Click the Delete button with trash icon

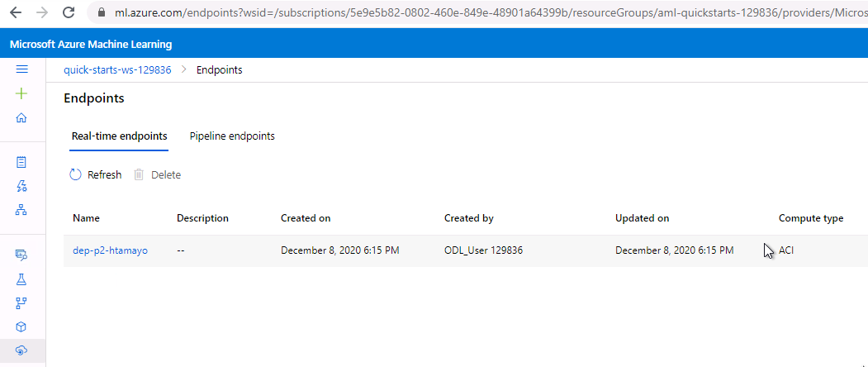(157, 174)
